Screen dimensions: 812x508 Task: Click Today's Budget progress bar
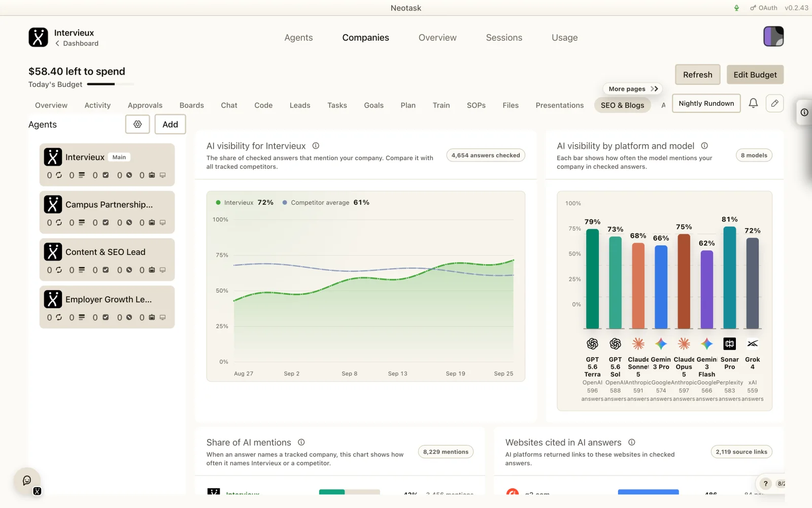click(x=111, y=84)
